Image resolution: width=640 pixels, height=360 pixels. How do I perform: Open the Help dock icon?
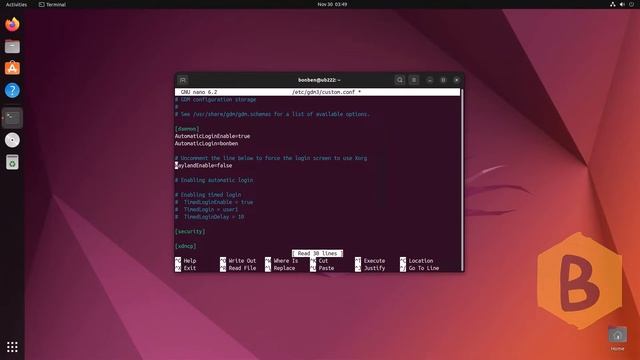tap(12, 90)
